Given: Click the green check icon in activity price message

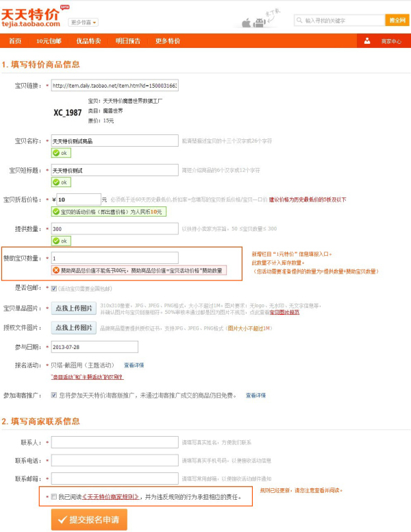Looking at the screenshot, I should (x=56, y=212).
